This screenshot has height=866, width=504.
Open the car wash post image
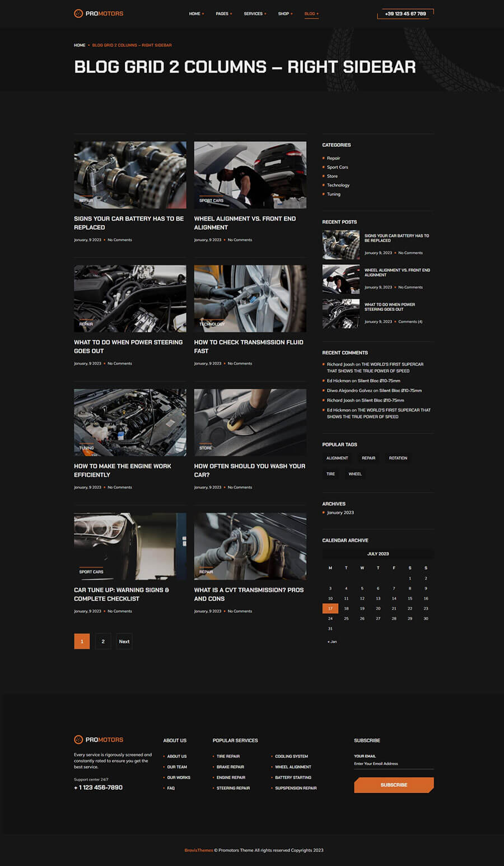250,422
